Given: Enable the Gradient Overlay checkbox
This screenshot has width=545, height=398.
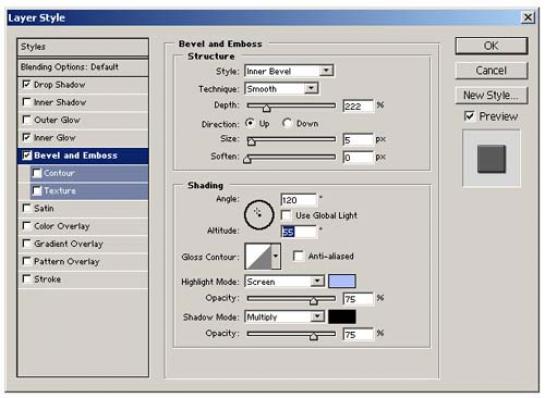Looking at the screenshot, I should coord(26,244).
